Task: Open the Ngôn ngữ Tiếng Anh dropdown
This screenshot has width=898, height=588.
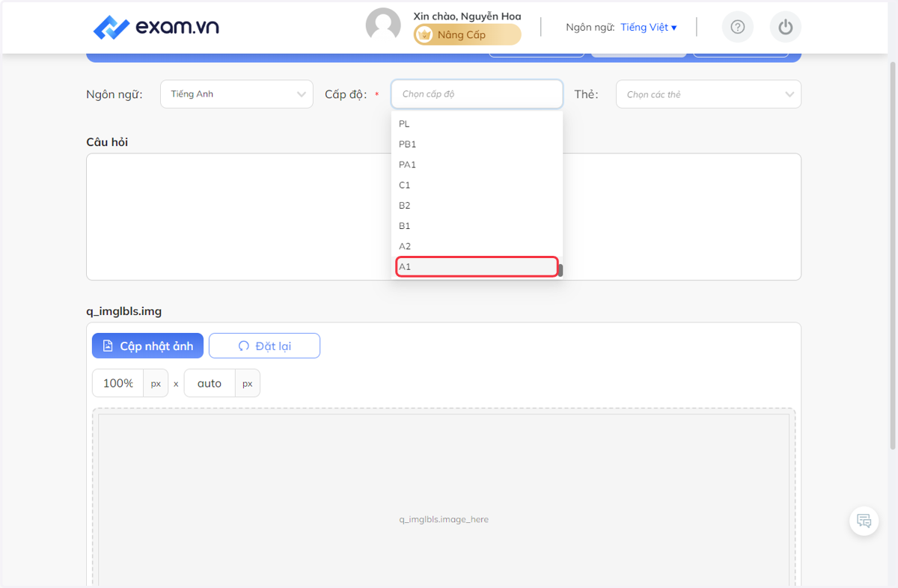Action: [x=236, y=94]
